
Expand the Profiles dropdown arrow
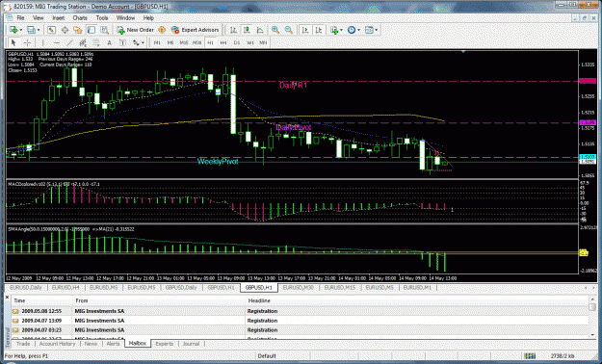tap(38, 30)
